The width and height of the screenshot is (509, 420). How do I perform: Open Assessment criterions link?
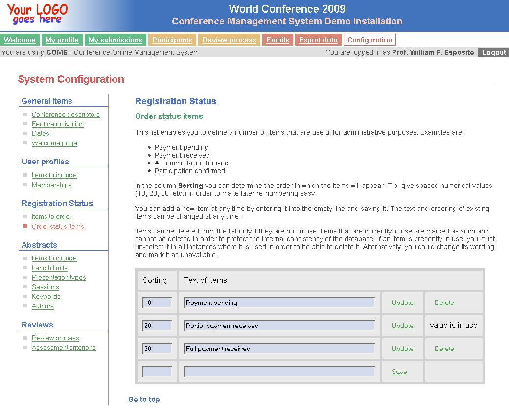click(x=64, y=347)
